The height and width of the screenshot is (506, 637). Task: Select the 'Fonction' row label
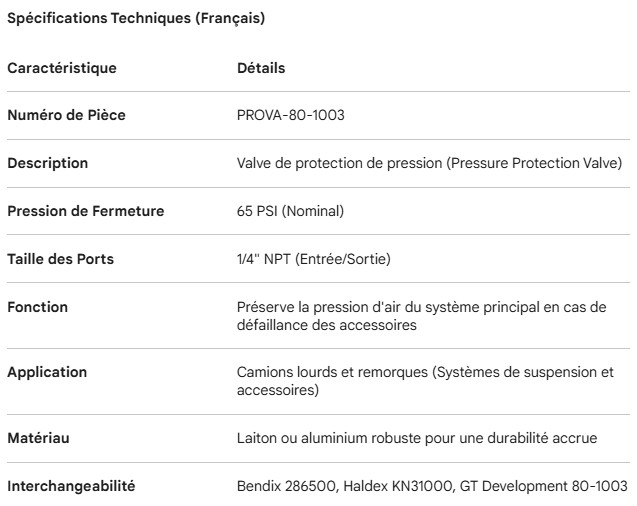37,307
